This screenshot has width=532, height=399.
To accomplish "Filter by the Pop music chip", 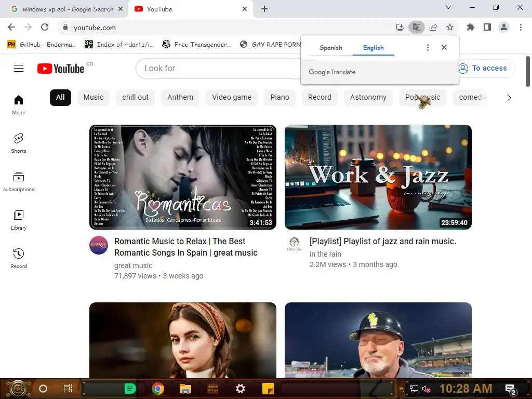I will click(x=422, y=97).
